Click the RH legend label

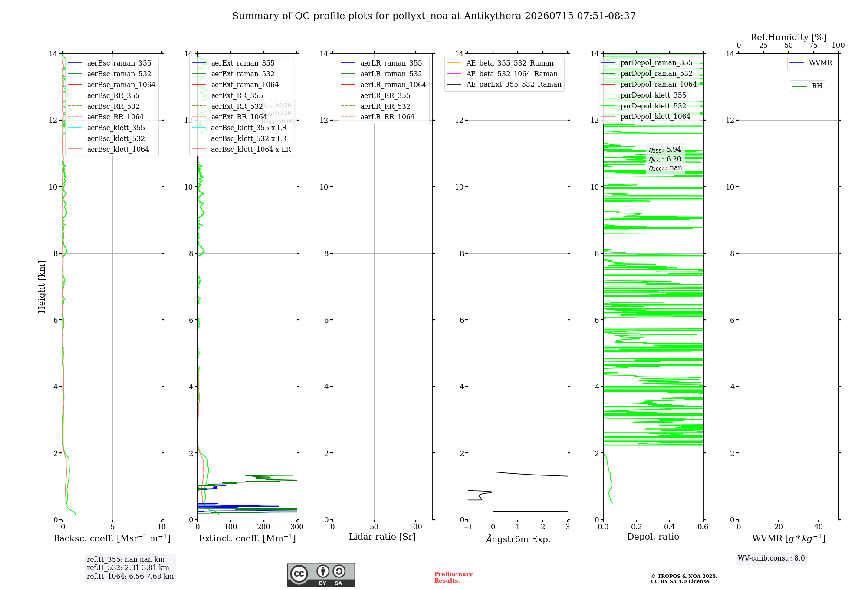817,86
